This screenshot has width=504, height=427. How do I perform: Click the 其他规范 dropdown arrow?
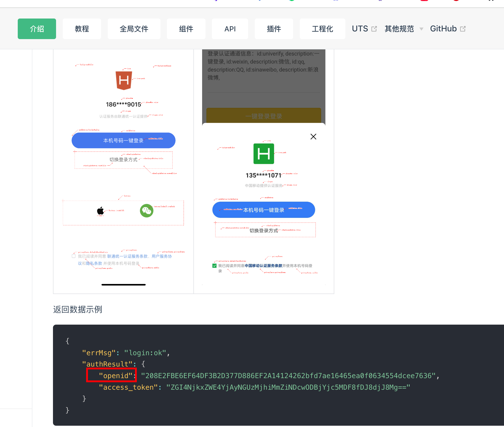[x=421, y=29]
